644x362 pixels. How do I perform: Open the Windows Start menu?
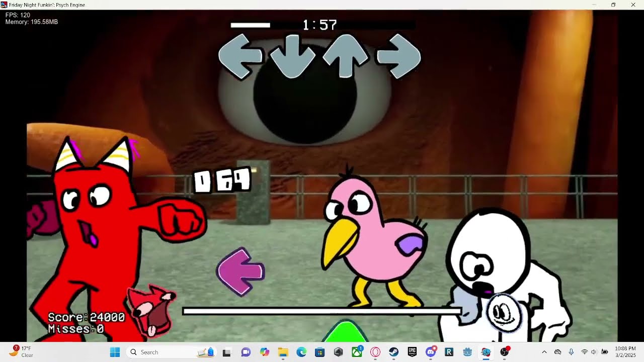115,352
